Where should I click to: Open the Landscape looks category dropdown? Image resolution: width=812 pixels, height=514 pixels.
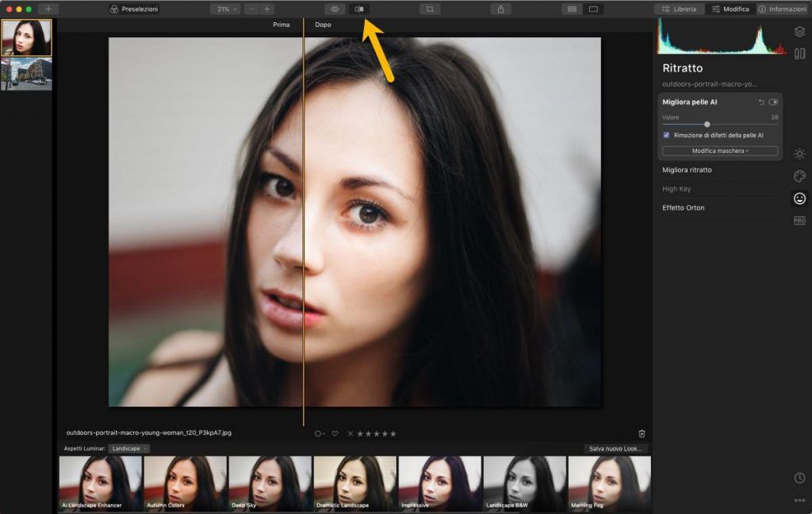(x=129, y=449)
